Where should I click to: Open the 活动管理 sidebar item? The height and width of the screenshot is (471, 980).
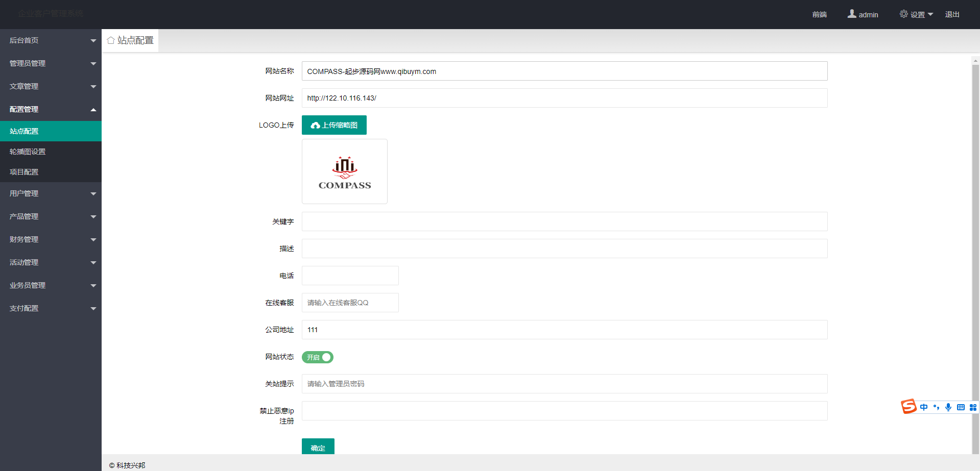pos(51,262)
